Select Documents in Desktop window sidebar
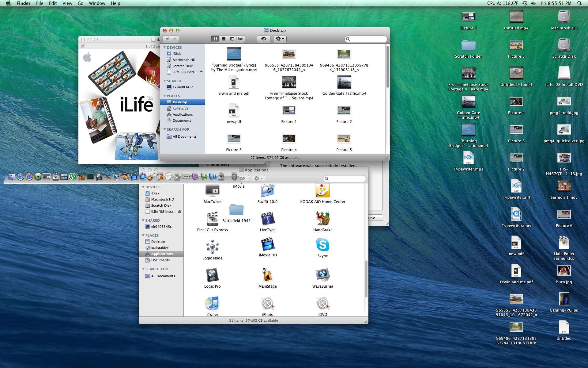 (182, 121)
